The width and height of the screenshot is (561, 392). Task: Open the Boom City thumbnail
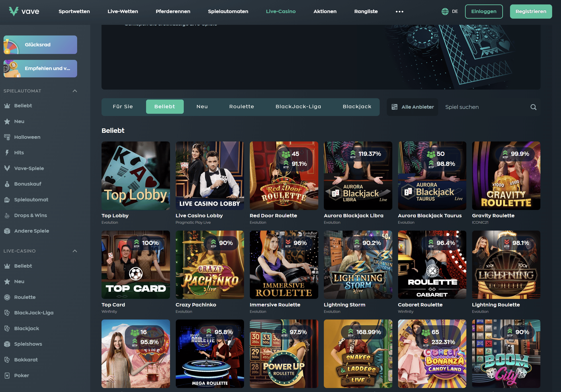[506, 354]
